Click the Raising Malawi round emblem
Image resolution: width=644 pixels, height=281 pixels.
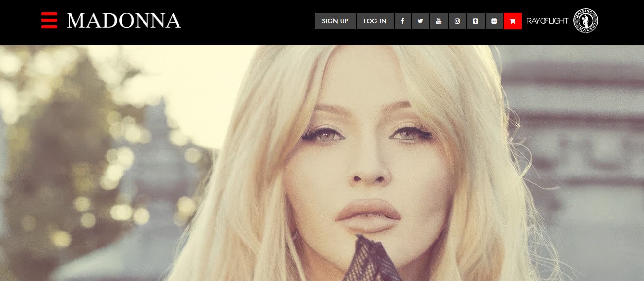[586, 21]
